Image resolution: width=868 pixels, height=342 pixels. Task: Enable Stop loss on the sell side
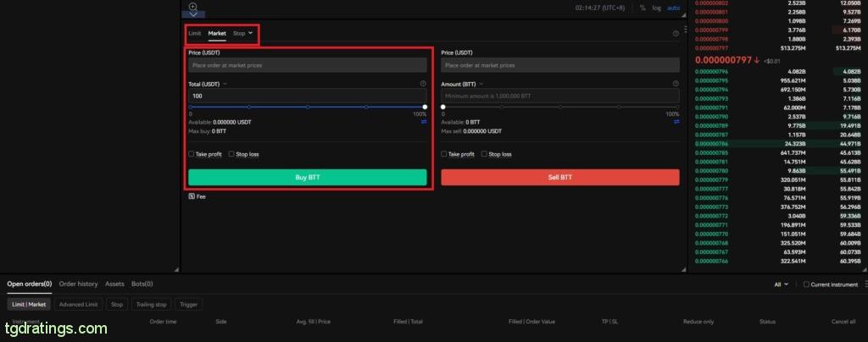484,154
